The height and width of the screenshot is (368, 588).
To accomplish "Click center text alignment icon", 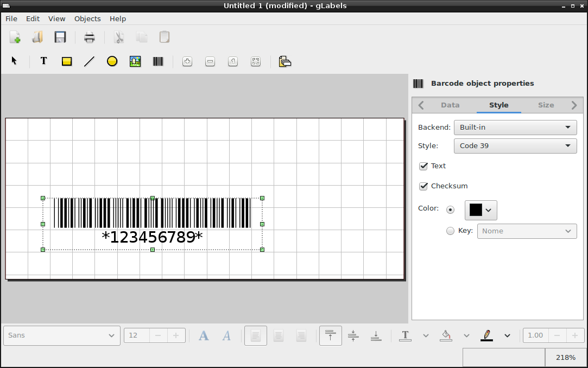I will pyautogui.click(x=278, y=335).
